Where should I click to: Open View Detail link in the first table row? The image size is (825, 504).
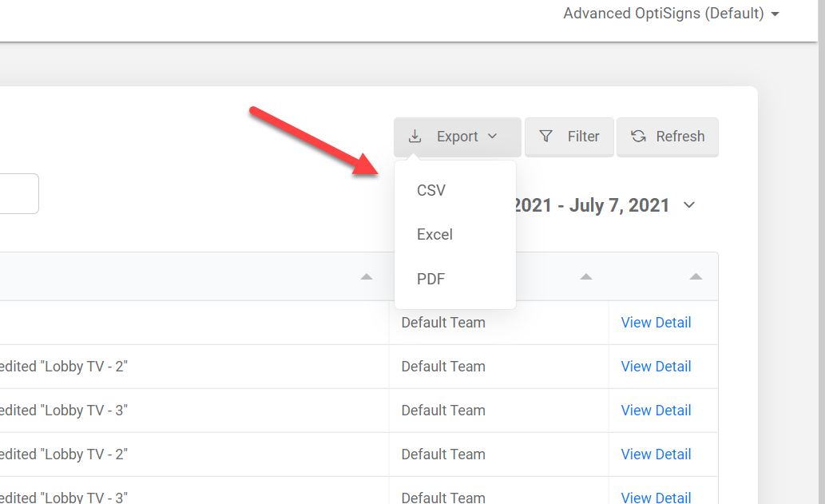point(656,323)
